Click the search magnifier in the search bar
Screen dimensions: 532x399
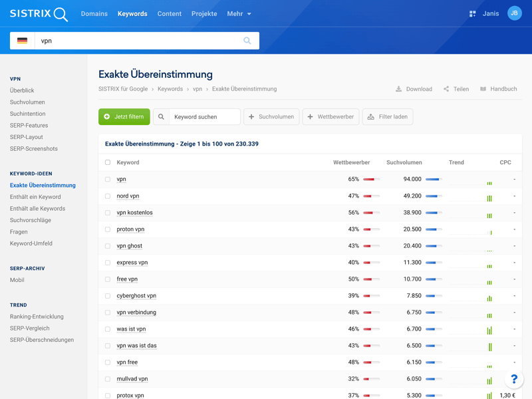pyautogui.click(x=247, y=41)
